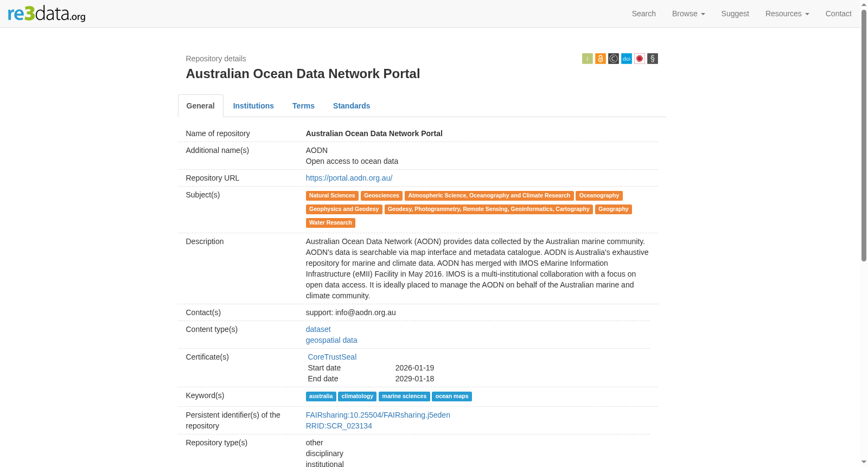Open the Suggest page in navbar
Image resolution: width=868 pixels, height=467 pixels.
[735, 14]
